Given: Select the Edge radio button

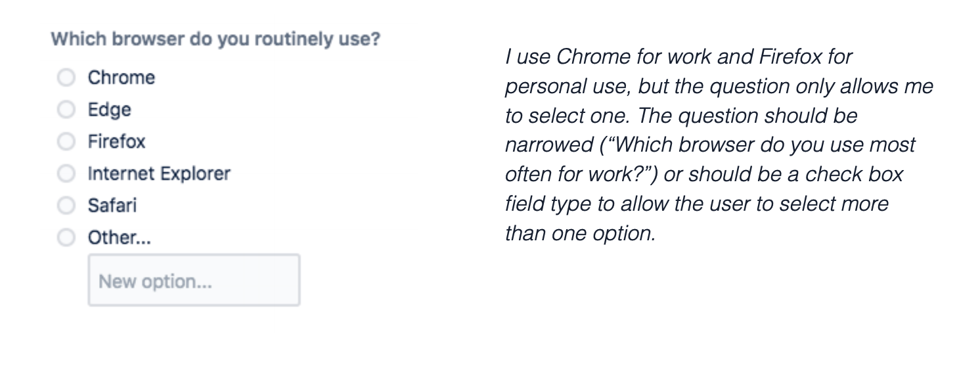Looking at the screenshot, I should coord(66,110).
